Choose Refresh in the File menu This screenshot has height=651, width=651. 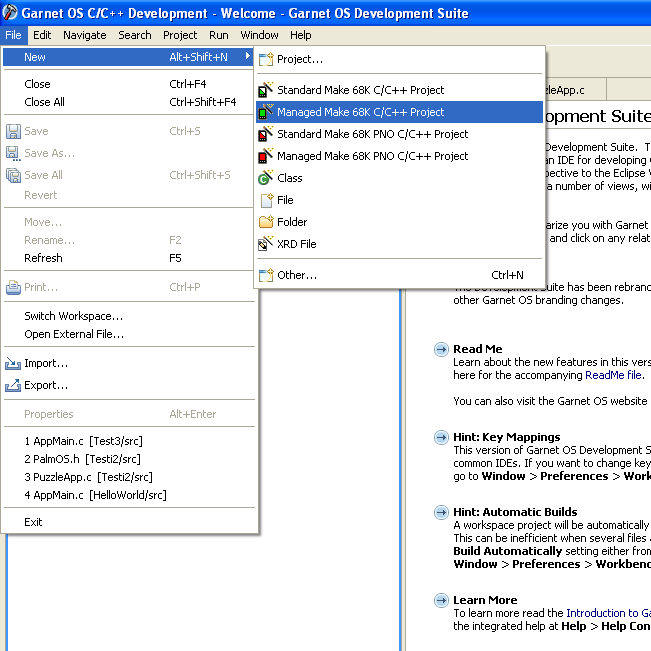tap(128, 258)
